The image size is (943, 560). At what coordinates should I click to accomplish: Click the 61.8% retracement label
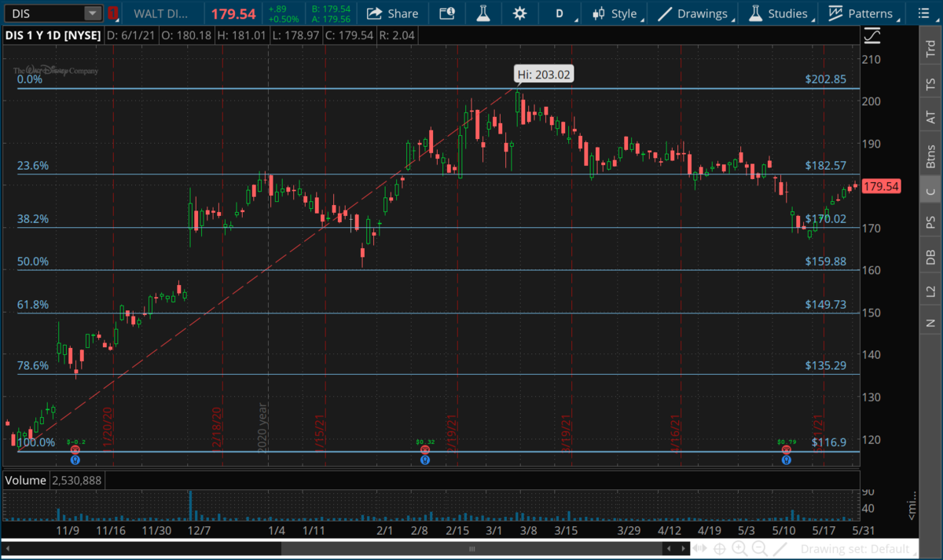[x=33, y=305]
